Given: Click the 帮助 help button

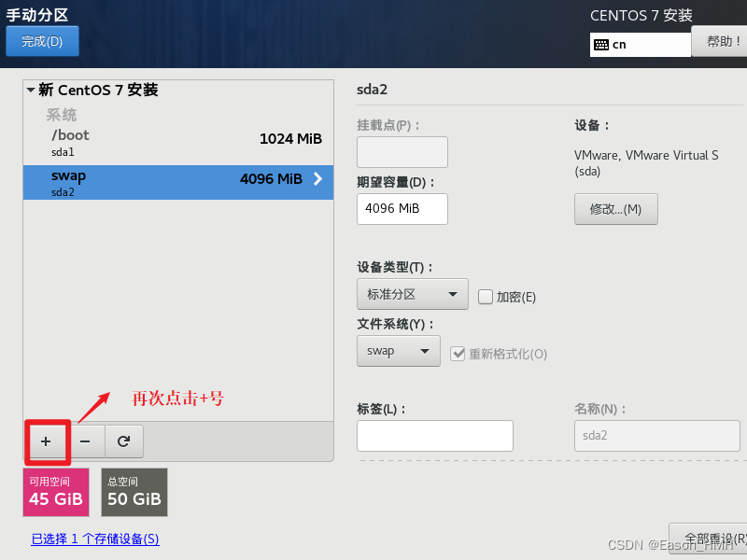Looking at the screenshot, I should pos(719,42).
